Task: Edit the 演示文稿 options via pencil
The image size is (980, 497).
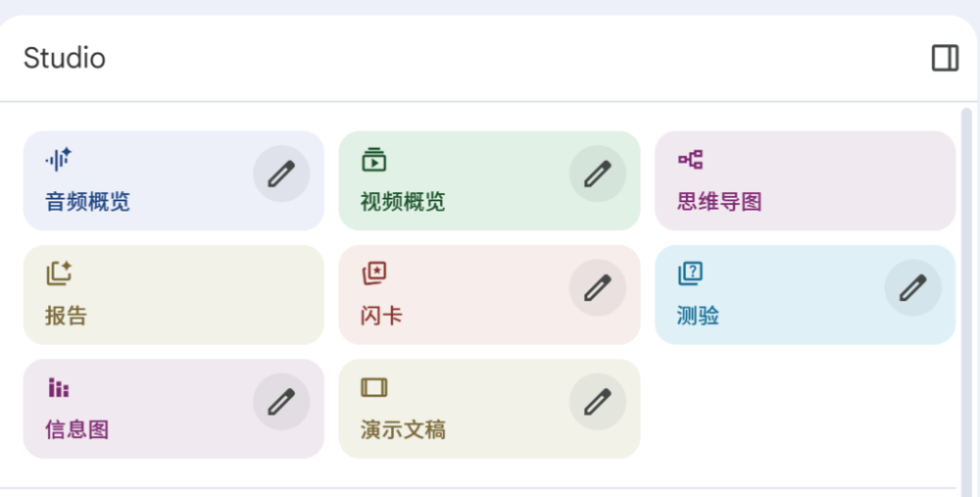Action: 597,402
